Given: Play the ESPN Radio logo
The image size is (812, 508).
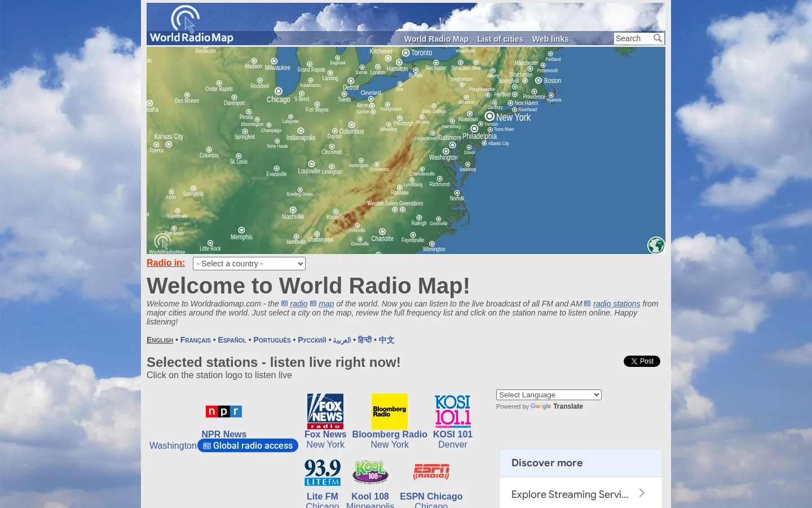Looking at the screenshot, I should point(431,472).
